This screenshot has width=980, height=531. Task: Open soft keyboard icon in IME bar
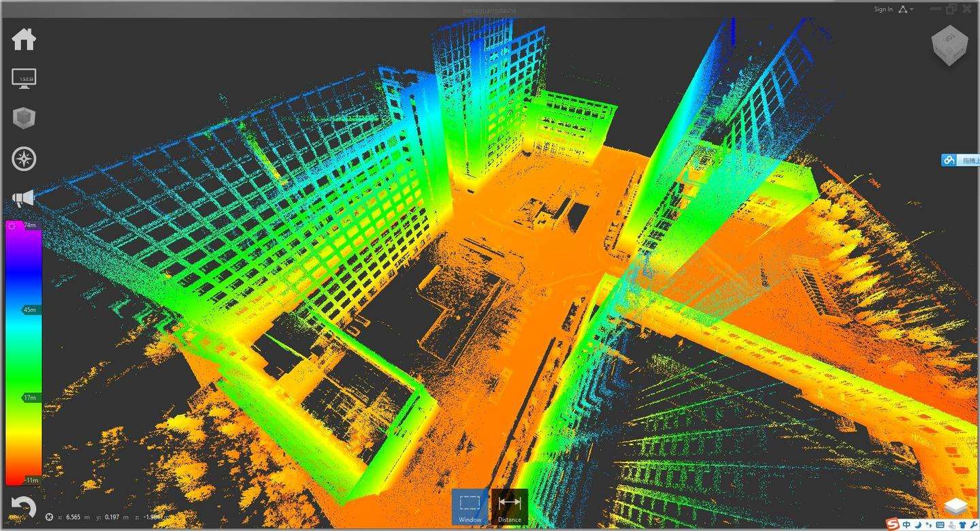point(940,525)
